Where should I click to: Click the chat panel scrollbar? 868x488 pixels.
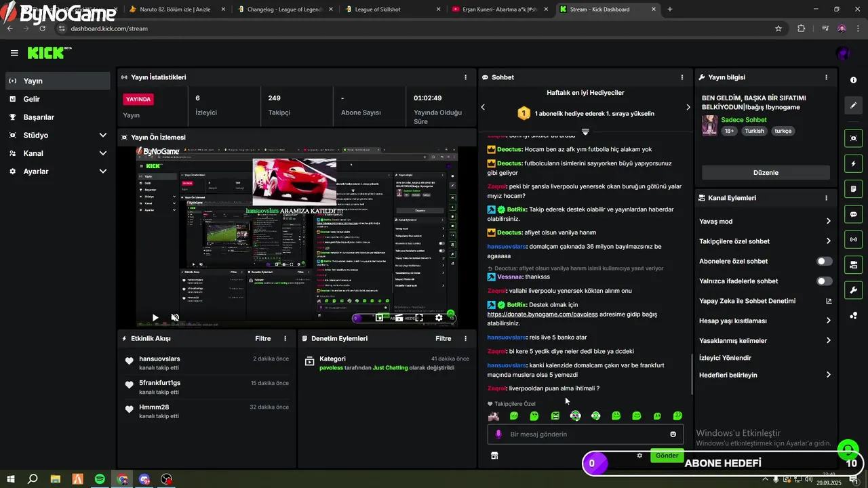(x=691, y=374)
